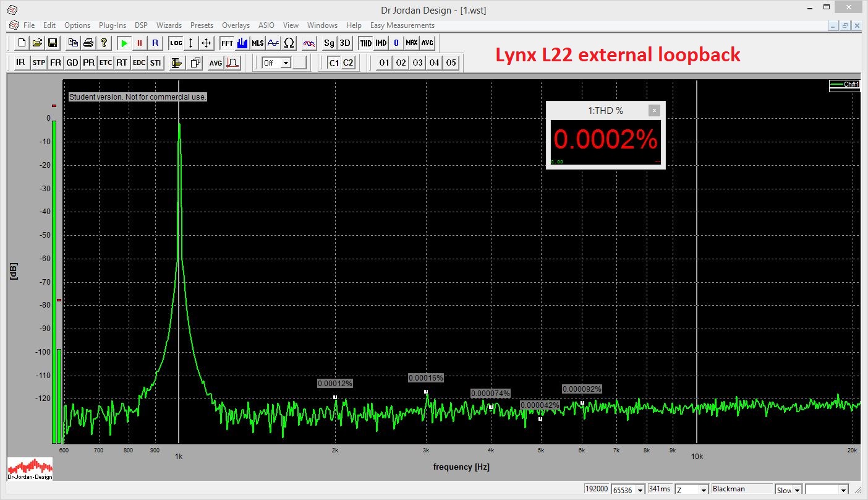Click the blue 0 reset button
Screen dimensions: 868x500
(396, 43)
